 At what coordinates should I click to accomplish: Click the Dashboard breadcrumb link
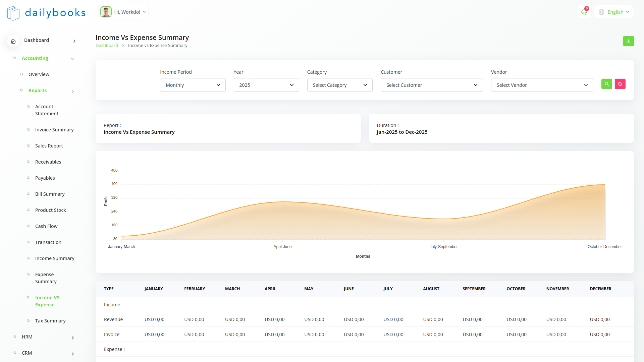click(x=107, y=46)
